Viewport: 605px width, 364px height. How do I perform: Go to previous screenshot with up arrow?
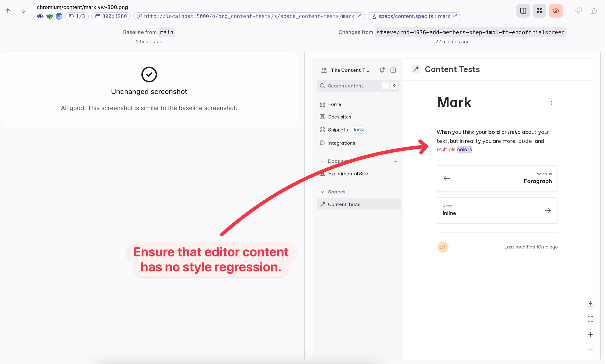[8, 10]
